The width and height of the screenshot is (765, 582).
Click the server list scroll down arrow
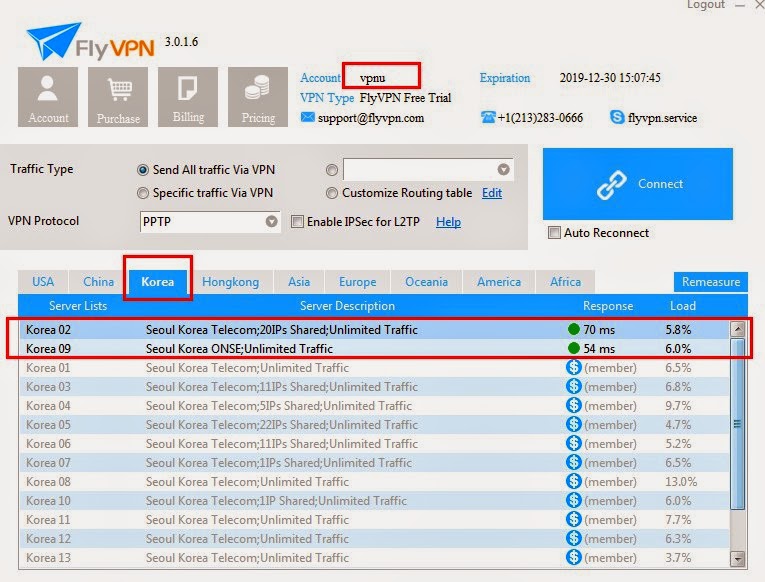[x=738, y=558]
